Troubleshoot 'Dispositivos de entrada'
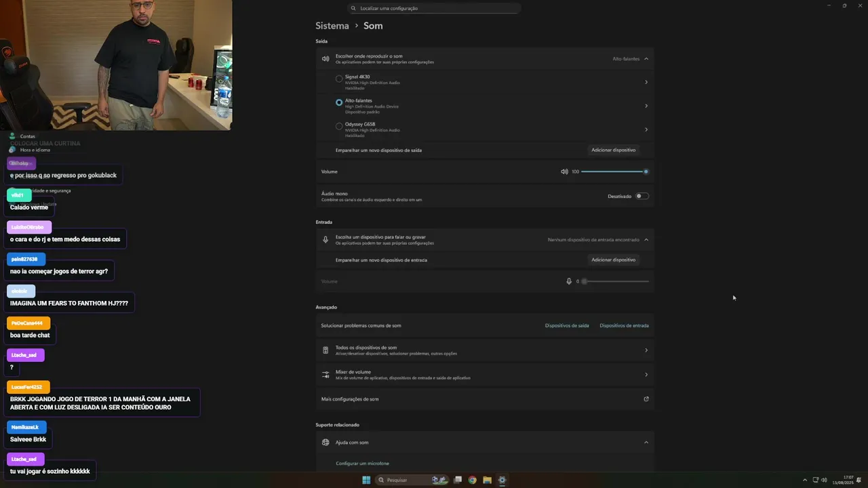The image size is (868, 488). click(x=624, y=325)
